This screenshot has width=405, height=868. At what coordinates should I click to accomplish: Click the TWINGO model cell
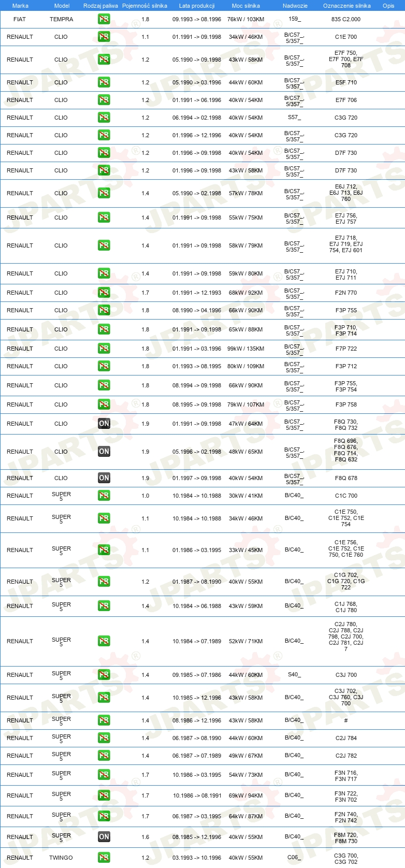[61, 858]
